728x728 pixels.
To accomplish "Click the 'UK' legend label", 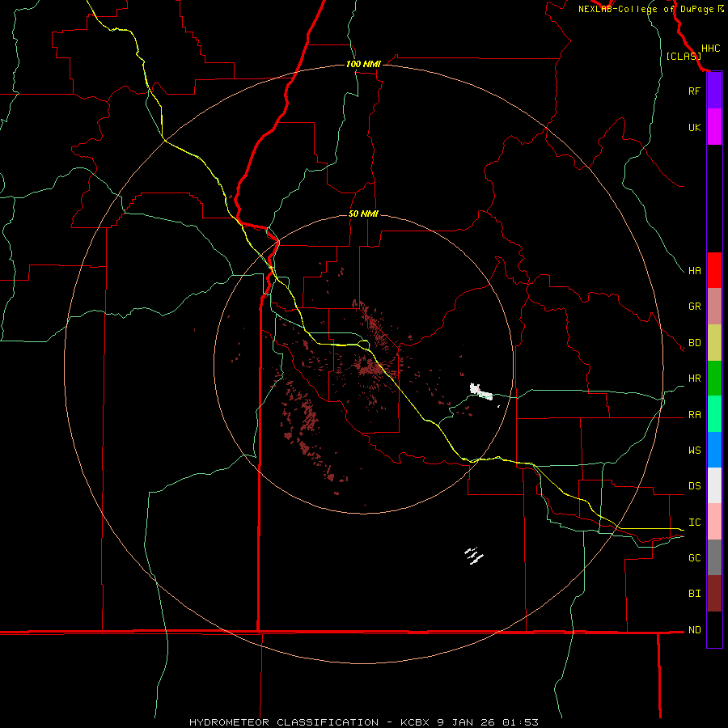I will point(694,128).
